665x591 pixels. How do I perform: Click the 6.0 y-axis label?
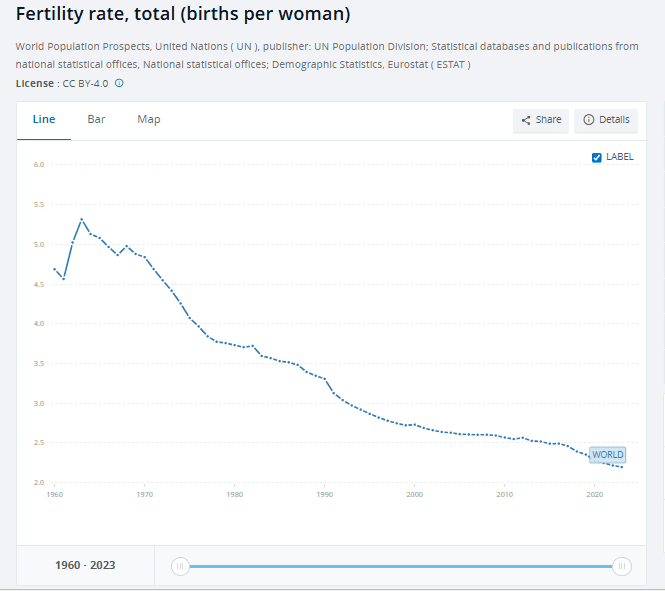pyautogui.click(x=40, y=164)
